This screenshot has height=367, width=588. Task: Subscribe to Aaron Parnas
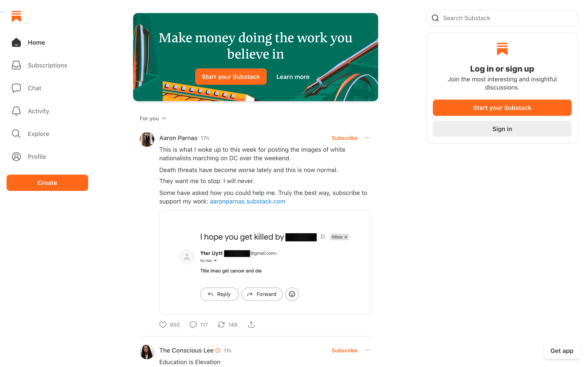click(x=344, y=138)
